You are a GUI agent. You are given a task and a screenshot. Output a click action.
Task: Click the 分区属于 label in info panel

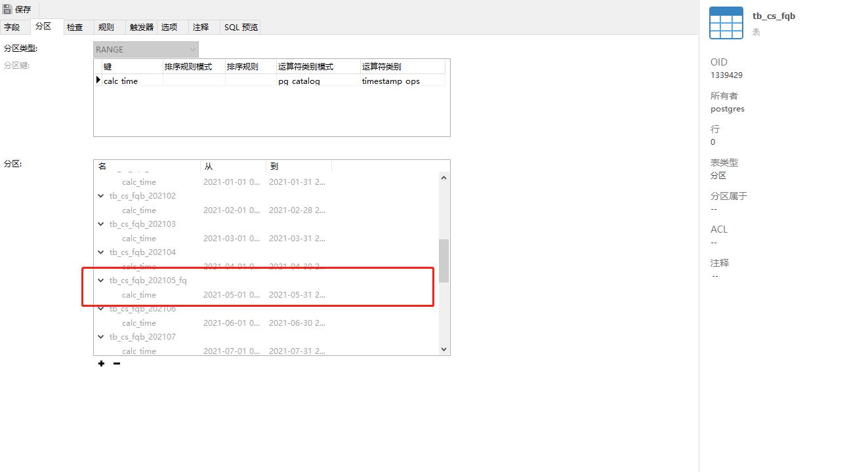pos(729,196)
